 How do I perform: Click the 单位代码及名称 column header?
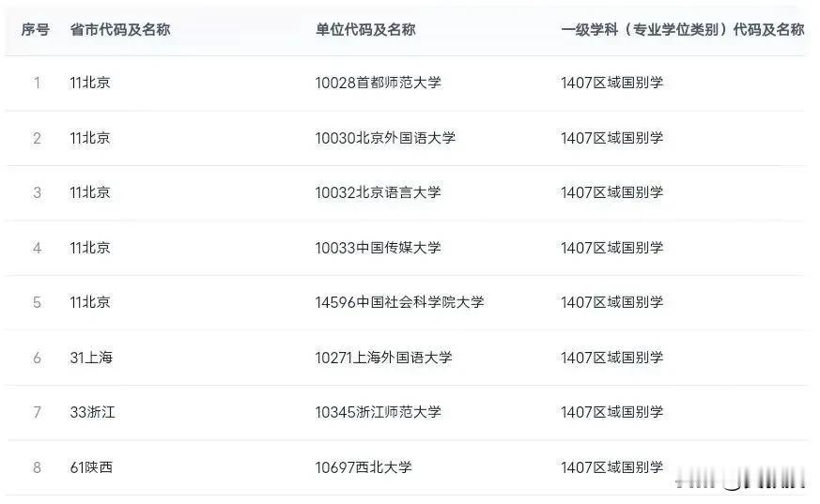(x=365, y=30)
